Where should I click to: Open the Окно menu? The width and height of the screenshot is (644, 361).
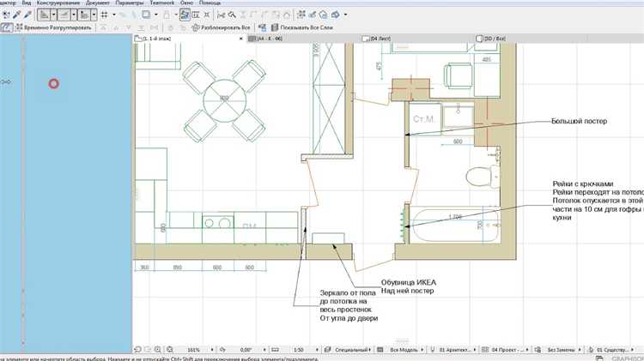point(186,3)
